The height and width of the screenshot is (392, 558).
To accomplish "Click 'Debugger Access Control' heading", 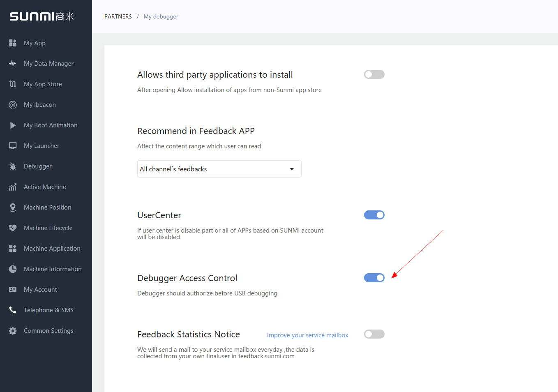I will [x=187, y=278].
